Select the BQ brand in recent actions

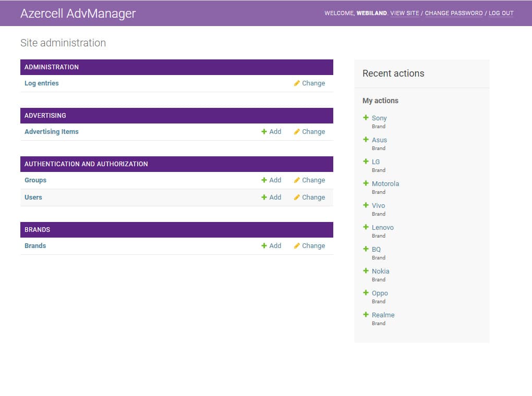376,249
